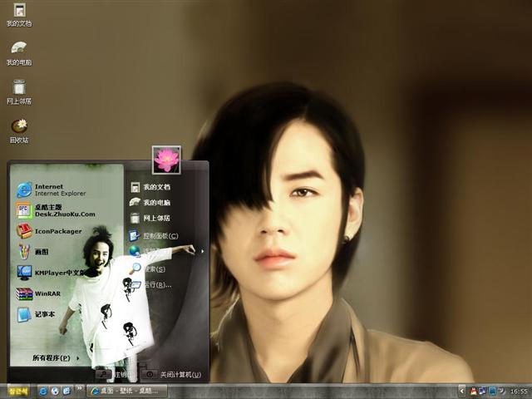Open 网上邻居 desktop icon
This screenshot has width=532, height=399.
coord(19,92)
